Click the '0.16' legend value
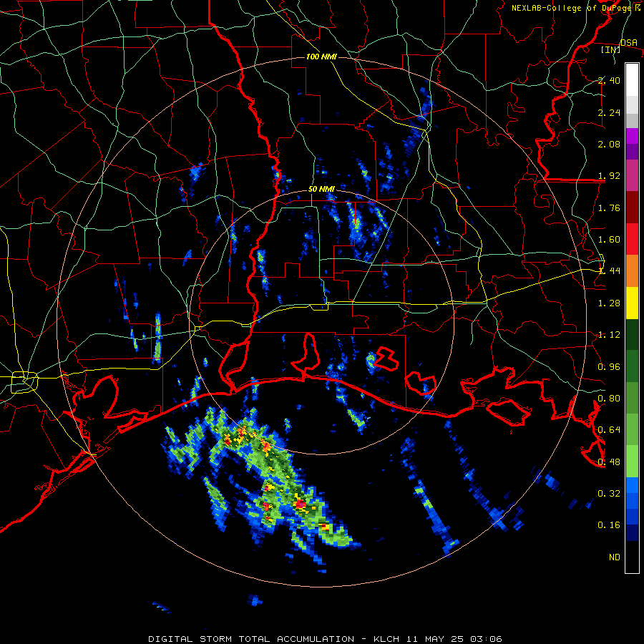The height and width of the screenshot is (644, 644). [609, 525]
